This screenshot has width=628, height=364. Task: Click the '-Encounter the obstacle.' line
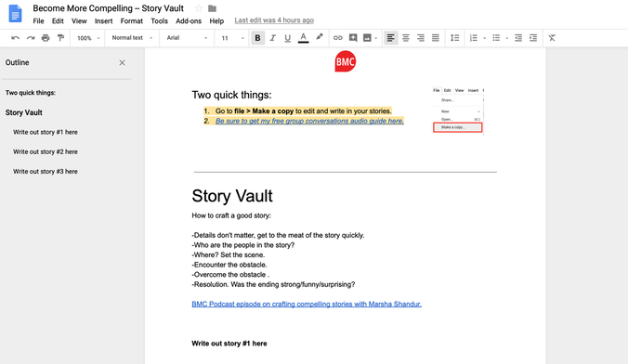229,265
